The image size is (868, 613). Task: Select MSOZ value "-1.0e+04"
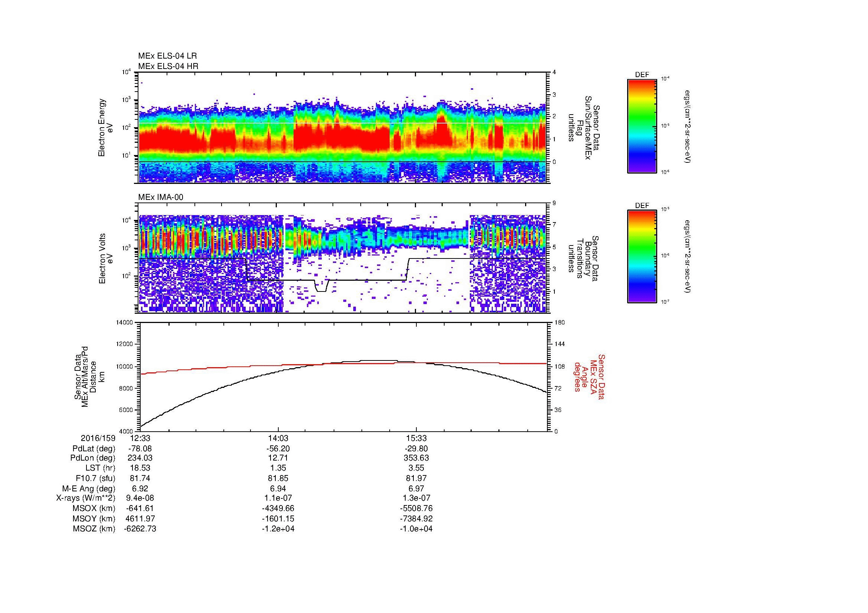click(416, 529)
